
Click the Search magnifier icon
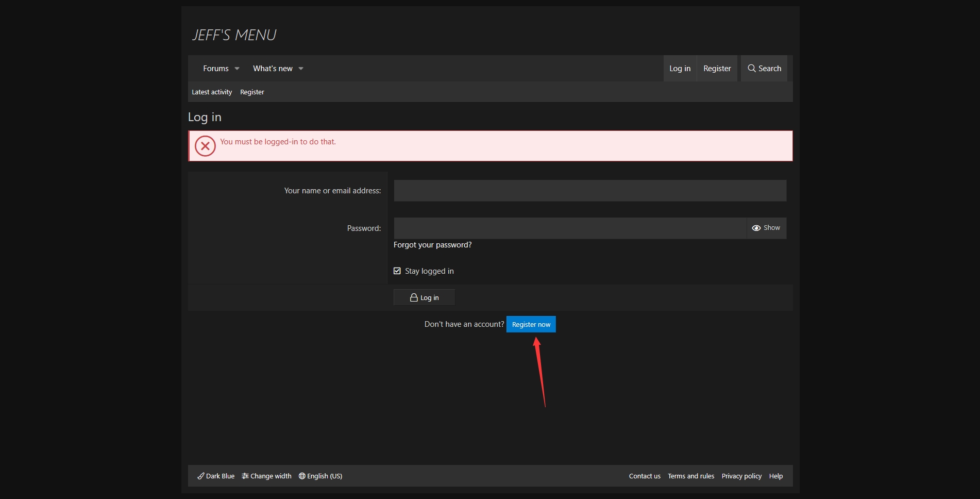(x=752, y=68)
